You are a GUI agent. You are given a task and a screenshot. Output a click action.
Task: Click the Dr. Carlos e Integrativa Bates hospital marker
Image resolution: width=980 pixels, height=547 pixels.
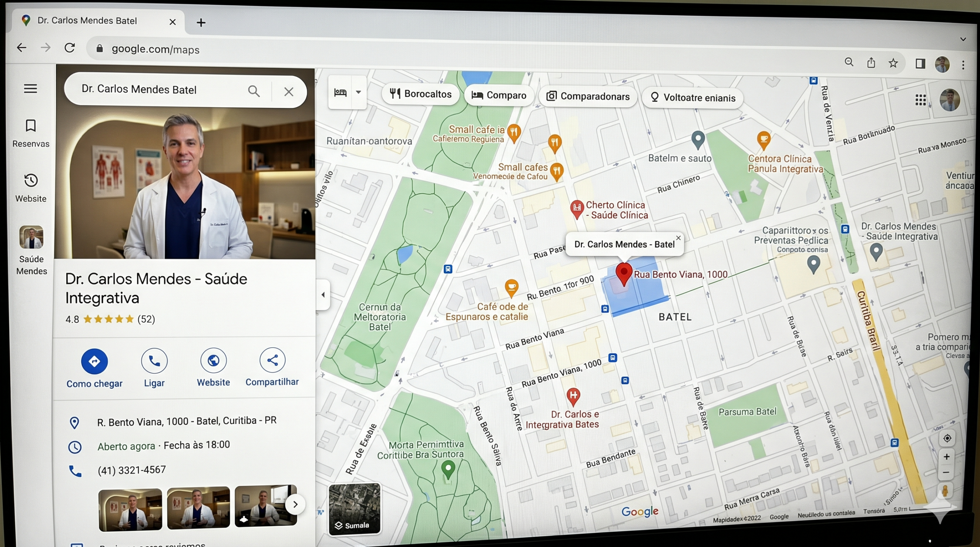(x=573, y=397)
